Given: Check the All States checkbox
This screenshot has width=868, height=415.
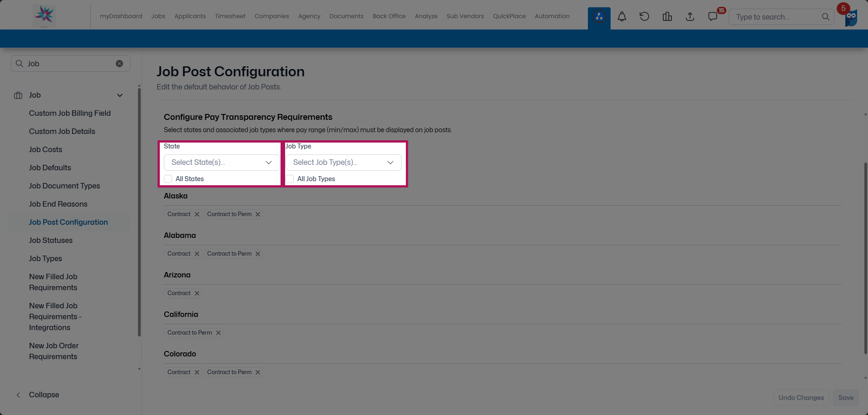Looking at the screenshot, I should (x=168, y=179).
